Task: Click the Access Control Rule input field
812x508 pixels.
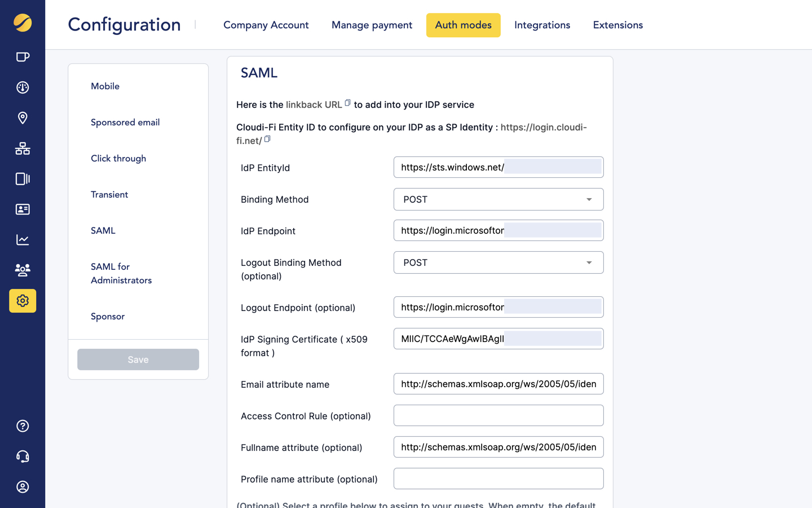Action: (498, 415)
